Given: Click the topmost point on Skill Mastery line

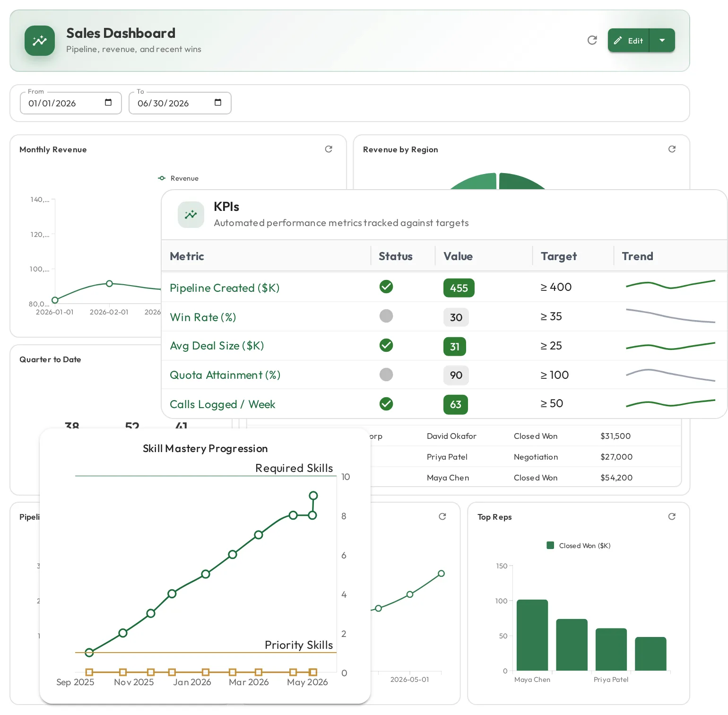Looking at the screenshot, I should [313, 496].
